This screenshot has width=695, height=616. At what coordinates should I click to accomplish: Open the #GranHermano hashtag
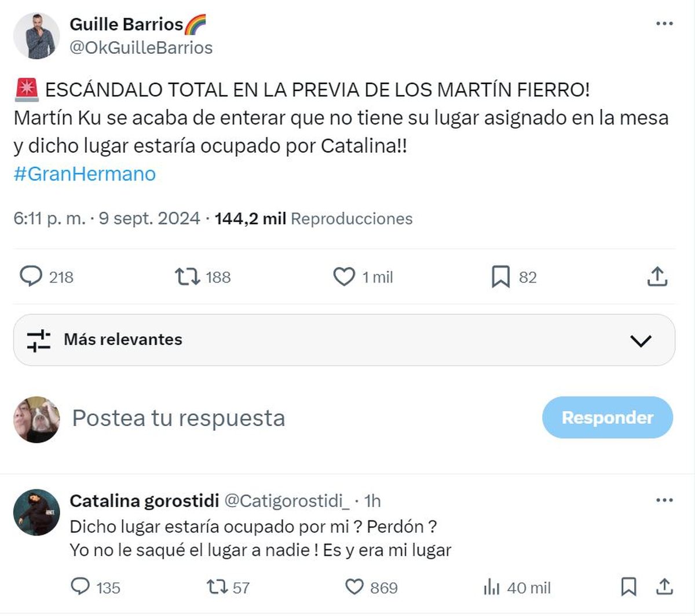pyautogui.click(x=84, y=173)
